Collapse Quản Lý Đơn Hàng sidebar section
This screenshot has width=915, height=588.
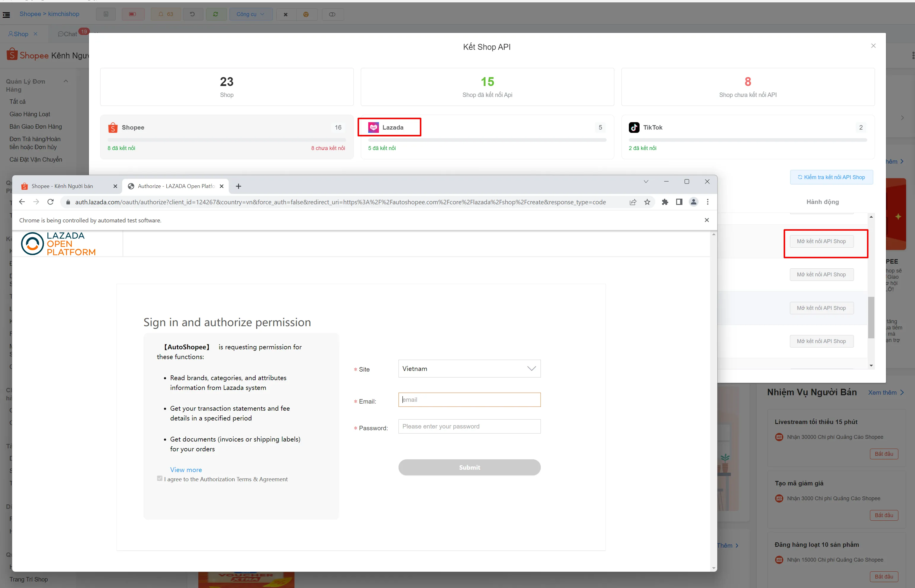click(66, 81)
